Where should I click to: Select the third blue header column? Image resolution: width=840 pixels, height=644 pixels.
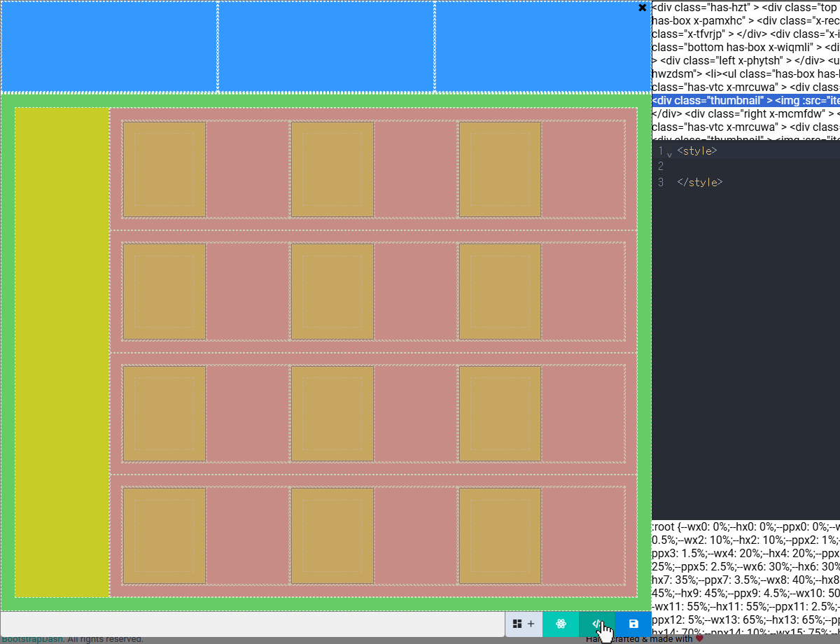click(542, 46)
